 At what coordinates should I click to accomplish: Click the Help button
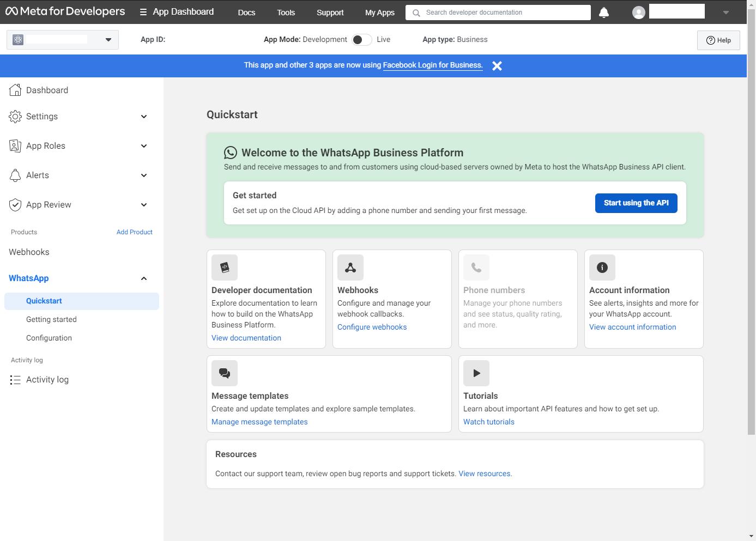pos(718,40)
